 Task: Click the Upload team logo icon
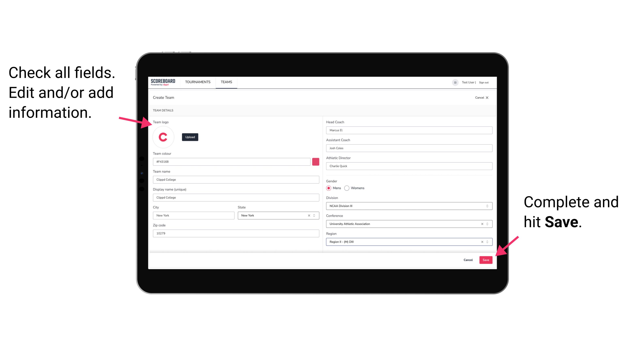(x=190, y=137)
